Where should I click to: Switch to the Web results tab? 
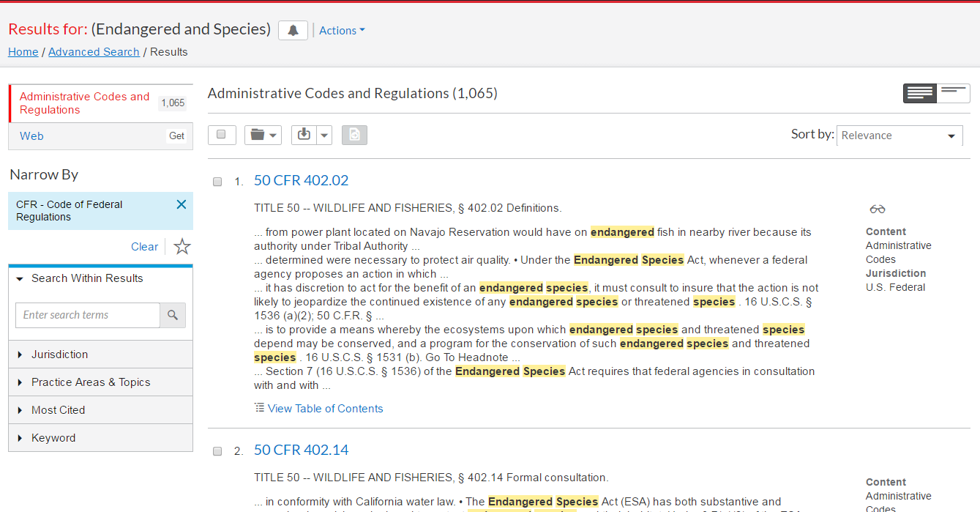[31, 136]
